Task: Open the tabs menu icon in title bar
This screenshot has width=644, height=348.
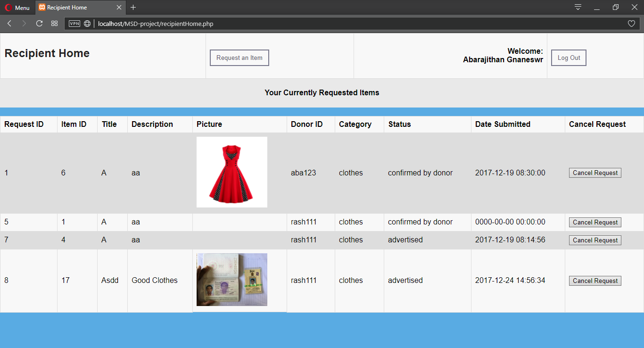Action: 578,7
